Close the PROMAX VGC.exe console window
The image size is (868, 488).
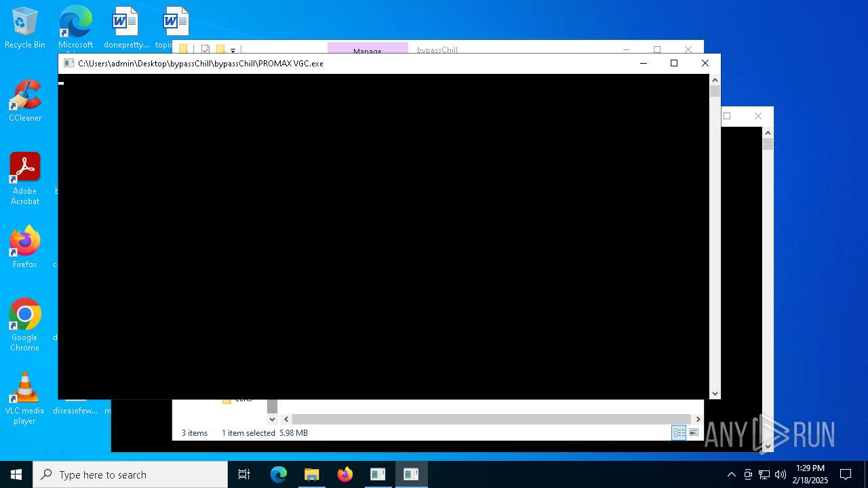(x=705, y=63)
